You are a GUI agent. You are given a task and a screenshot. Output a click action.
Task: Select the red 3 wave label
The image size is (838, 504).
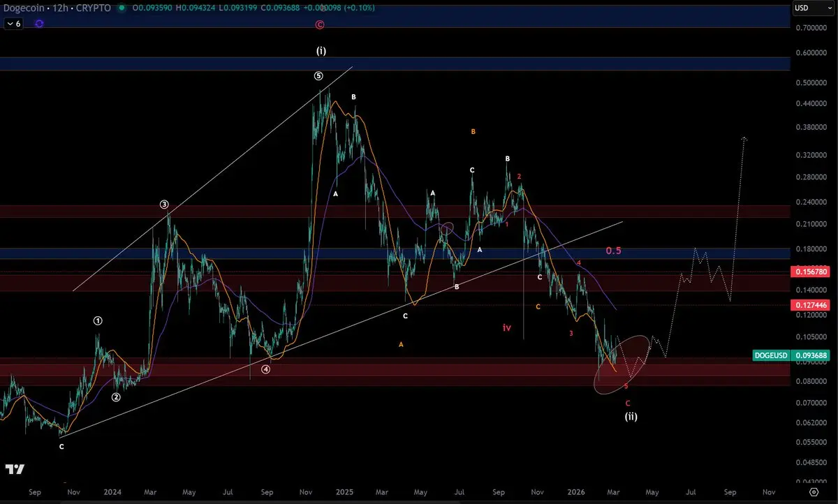571,334
